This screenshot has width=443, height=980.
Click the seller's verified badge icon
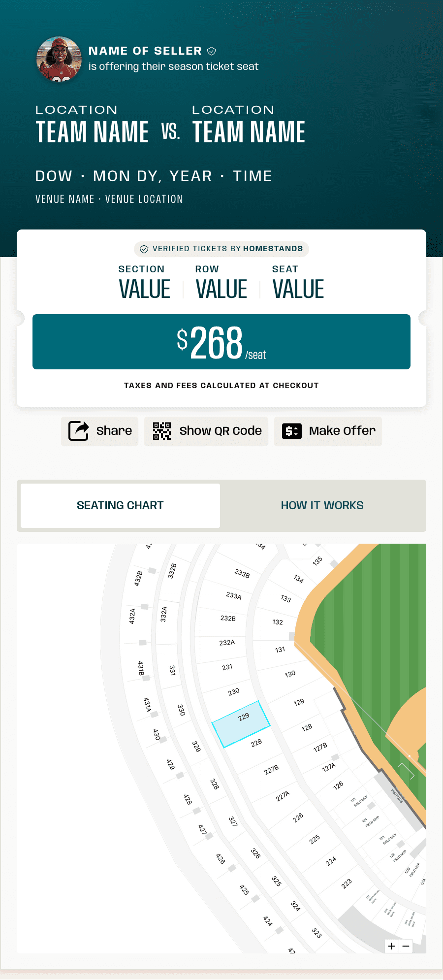coord(212,51)
